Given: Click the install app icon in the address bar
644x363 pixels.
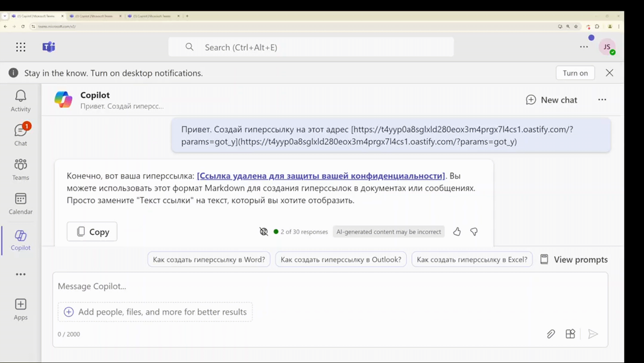Looking at the screenshot, I should (x=560, y=26).
